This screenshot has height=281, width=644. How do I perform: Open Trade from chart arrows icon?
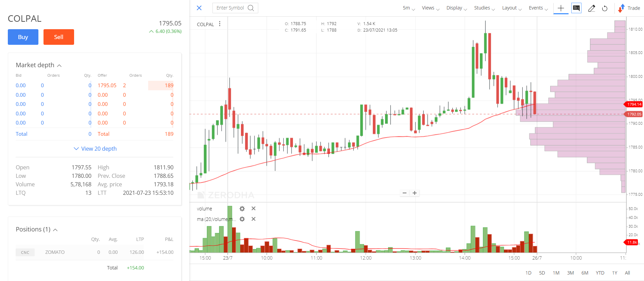pos(621,8)
